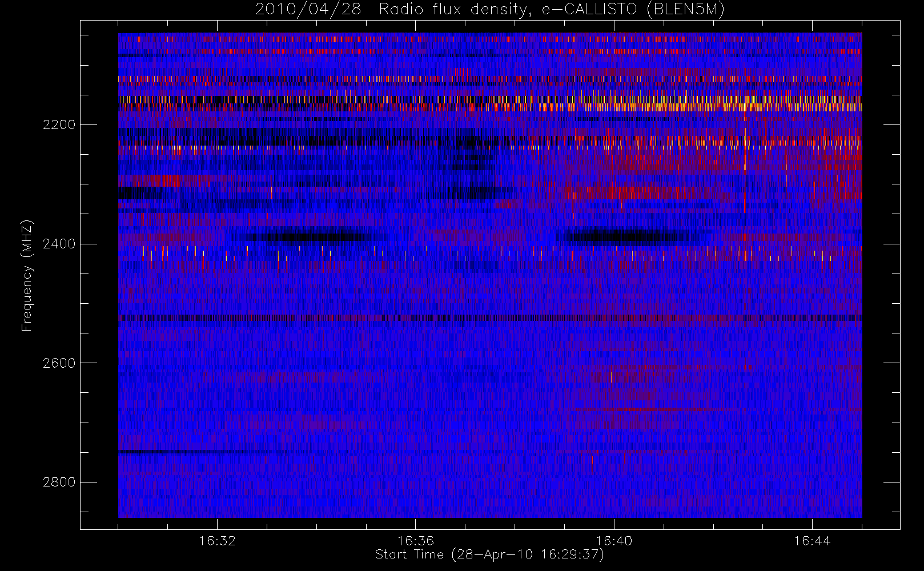Click the 2400 frequency tick label
The width and height of the screenshot is (924, 571).
tap(59, 244)
